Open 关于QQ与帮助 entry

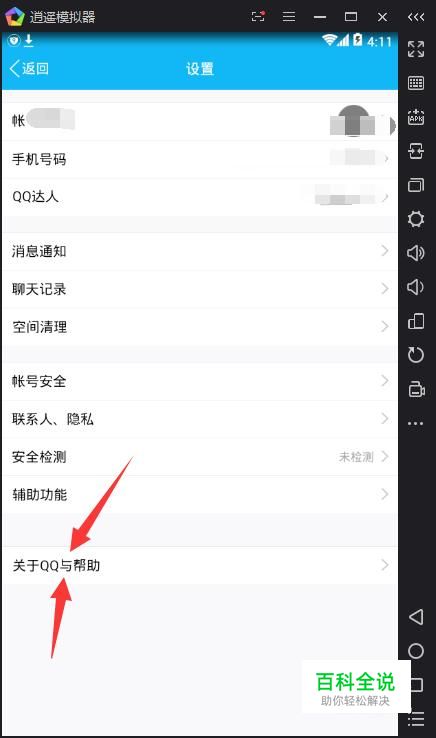[200, 565]
